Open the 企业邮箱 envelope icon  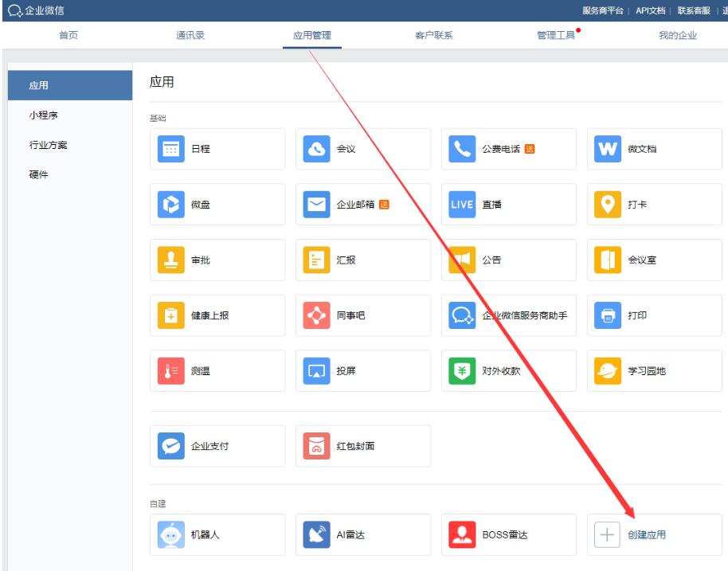click(317, 204)
